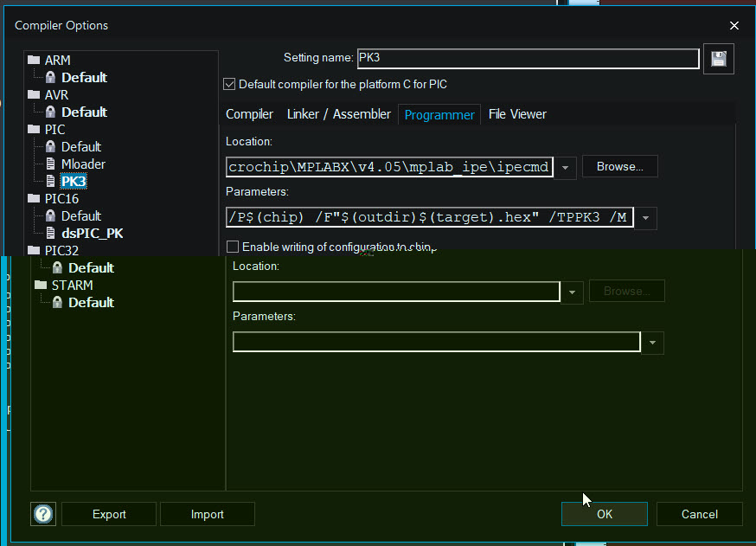Select PIC32 node in tree
Image resolution: width=756 pixels, height=546 pixels.
pos(61,250)
